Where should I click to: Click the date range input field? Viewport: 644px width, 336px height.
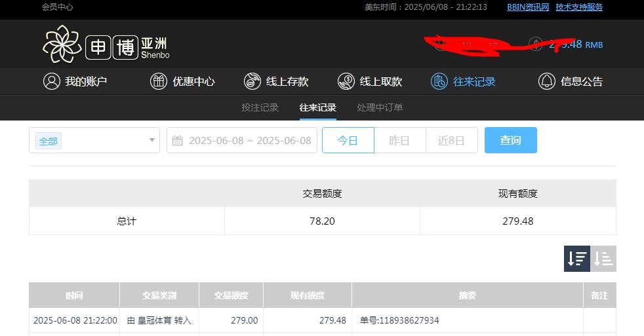tap(242, 140)
